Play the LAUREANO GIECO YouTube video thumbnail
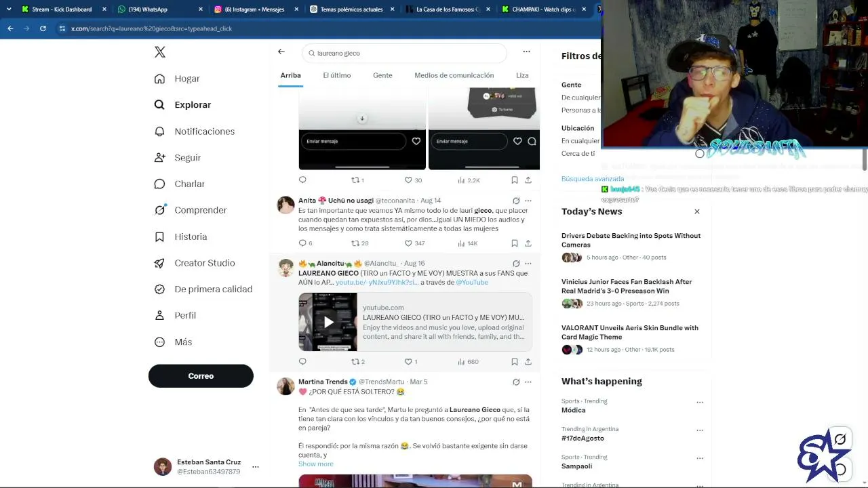Image resolution: width=868 pixels, height=488 pixels. coord(328,322)
